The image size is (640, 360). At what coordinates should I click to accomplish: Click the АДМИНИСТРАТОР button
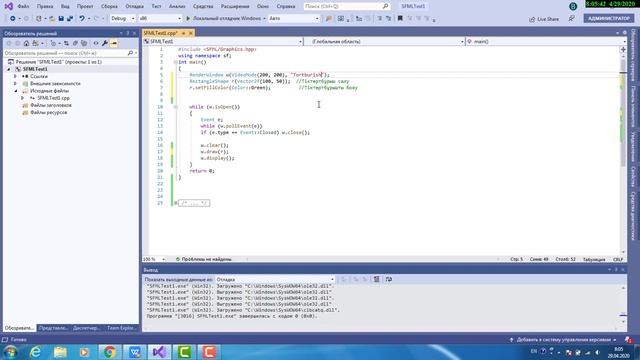click(609, 18)
